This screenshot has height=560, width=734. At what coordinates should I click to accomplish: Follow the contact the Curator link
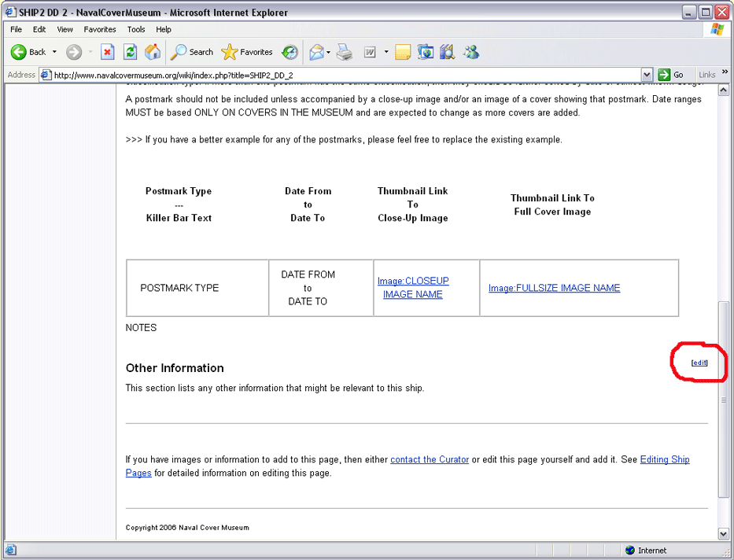(x=430, y=459)
